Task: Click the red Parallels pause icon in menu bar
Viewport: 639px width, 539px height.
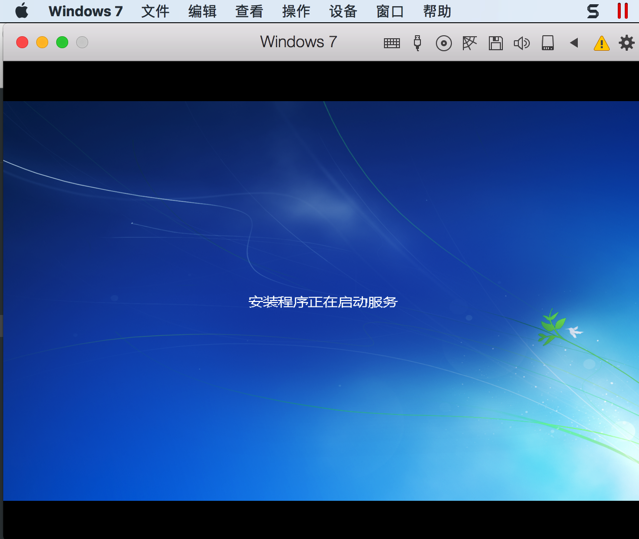Action: pyautogui.click(x=622, y=11)
